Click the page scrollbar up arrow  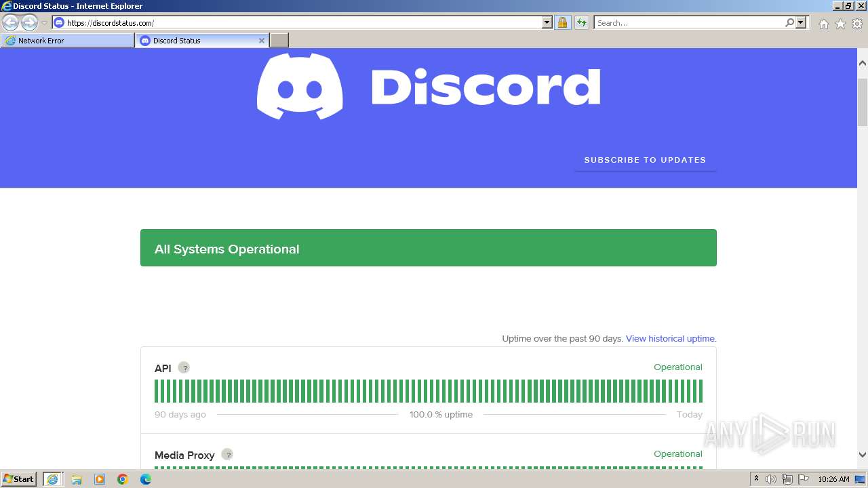coord(863,63)
